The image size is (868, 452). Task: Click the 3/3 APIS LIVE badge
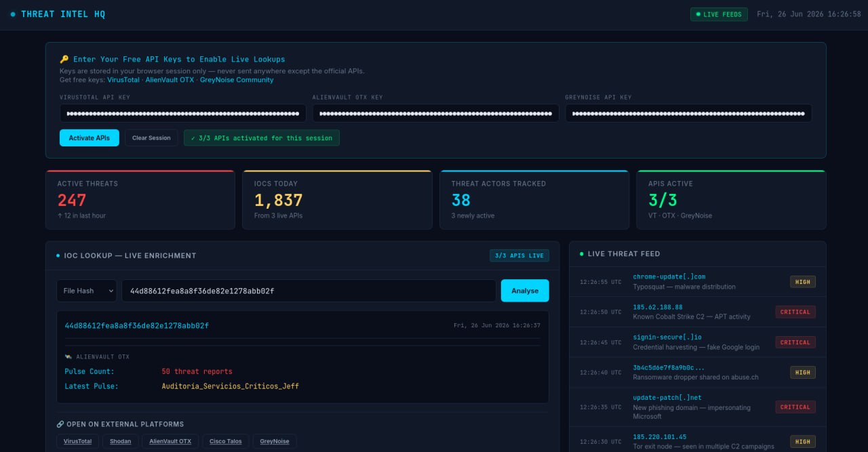click(519, 255)
